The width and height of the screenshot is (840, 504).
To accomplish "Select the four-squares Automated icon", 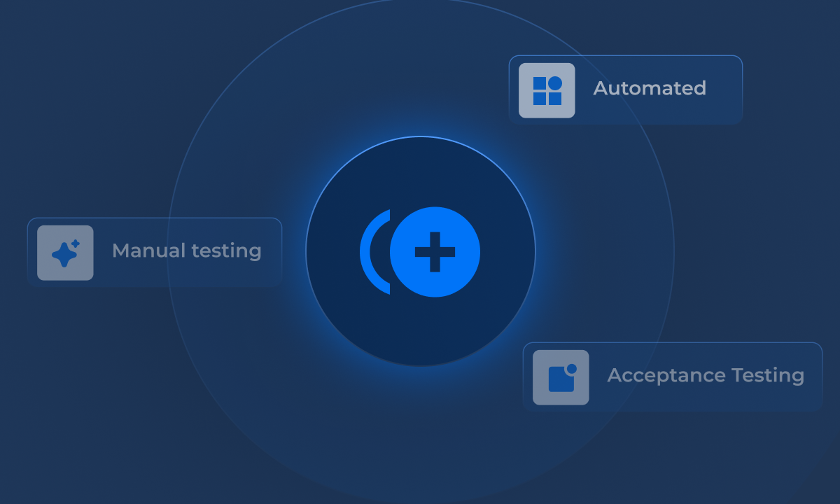I will click(547, 89).
